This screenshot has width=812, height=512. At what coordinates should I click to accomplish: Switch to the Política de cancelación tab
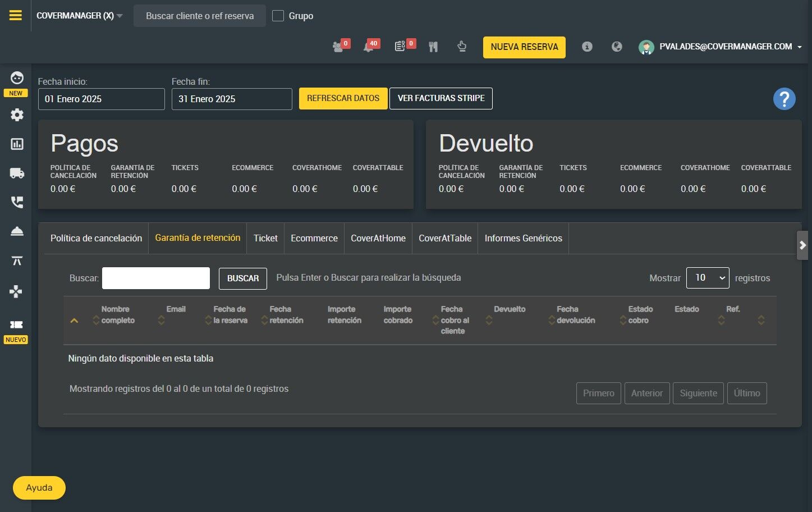[x=96, y=238]
